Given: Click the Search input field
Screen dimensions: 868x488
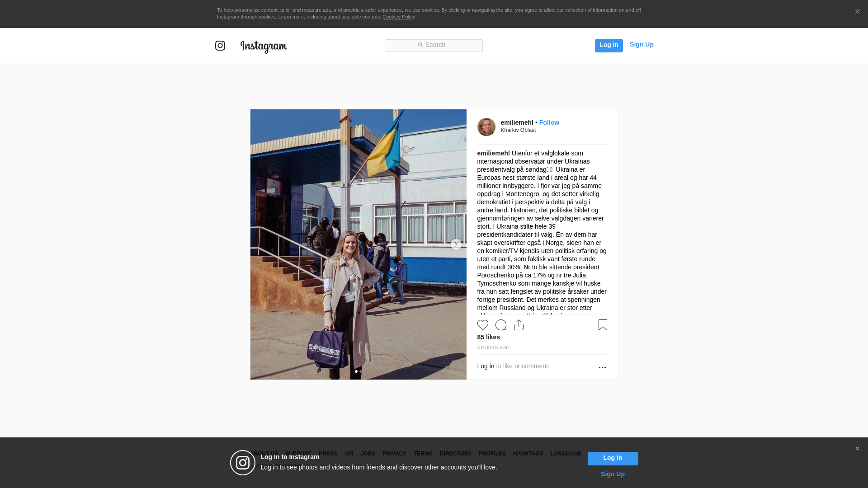Looking at the screenshot, I should click(x=434, y=46).
